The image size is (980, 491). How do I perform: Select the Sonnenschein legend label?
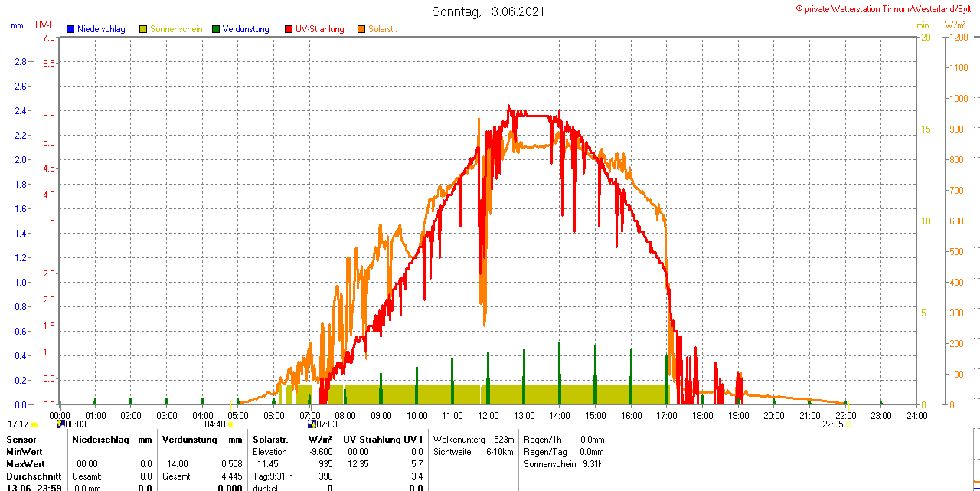pyautogui.click(x=176, y=29)
